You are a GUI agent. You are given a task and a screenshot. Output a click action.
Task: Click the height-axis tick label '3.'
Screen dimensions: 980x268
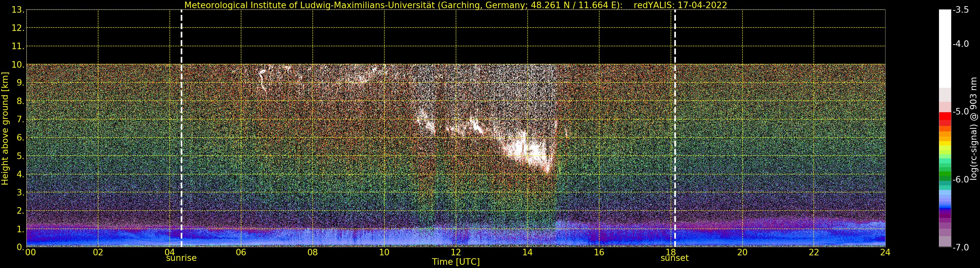(x=21, y=192)
